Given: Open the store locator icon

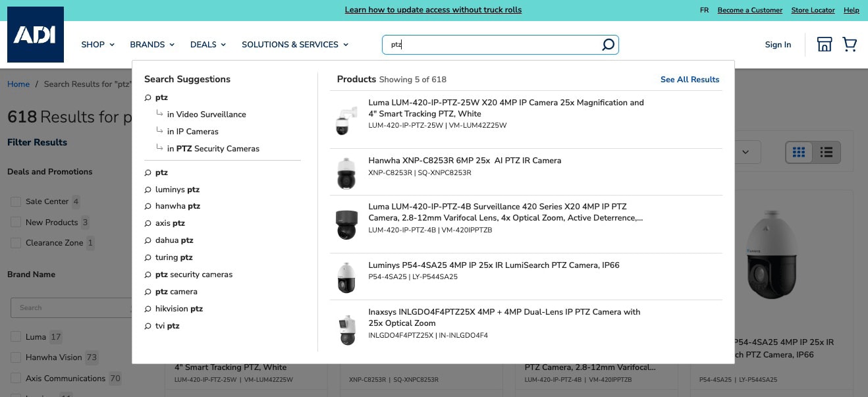Looking at the screenshot, I should click(824, 45).
